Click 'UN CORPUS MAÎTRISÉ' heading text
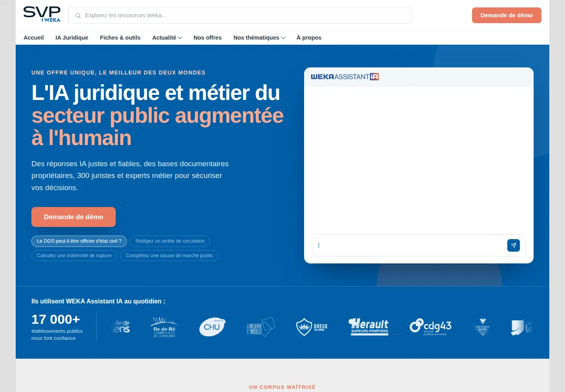The height and width of the screenshot is (392, 565). (x=282, y=387)
